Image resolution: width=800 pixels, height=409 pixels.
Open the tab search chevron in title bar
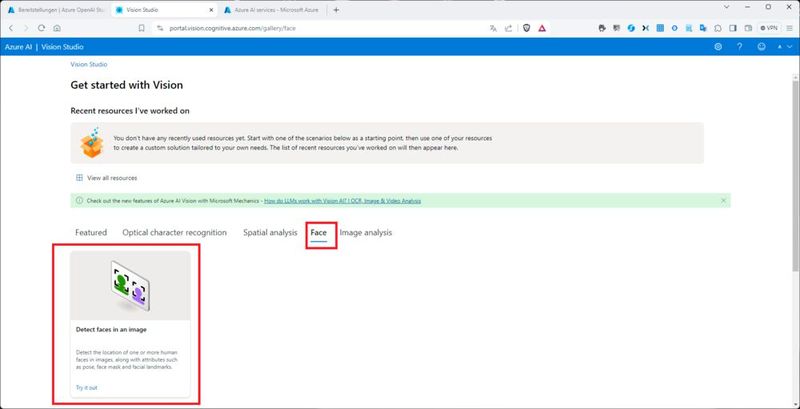(727, 7)
